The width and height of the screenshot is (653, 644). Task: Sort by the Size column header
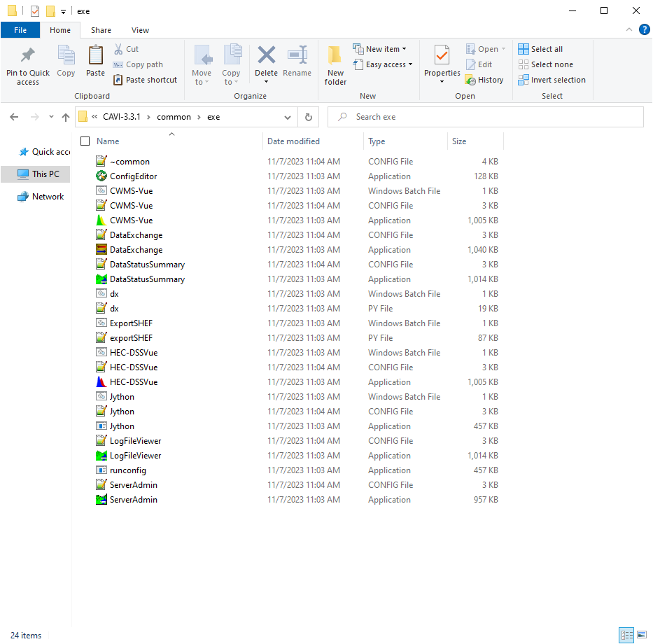click(x=459, y=141)
